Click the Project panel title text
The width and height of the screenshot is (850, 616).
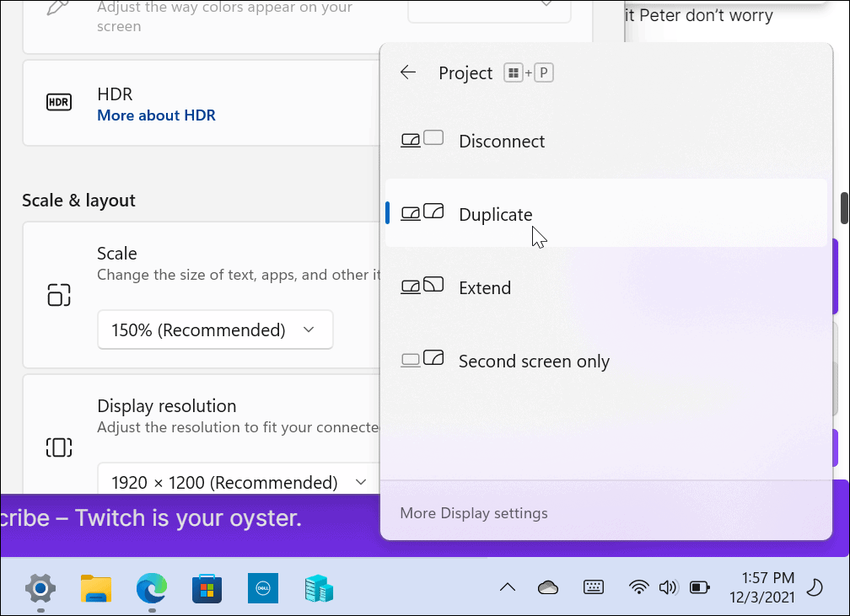point(465,72)
